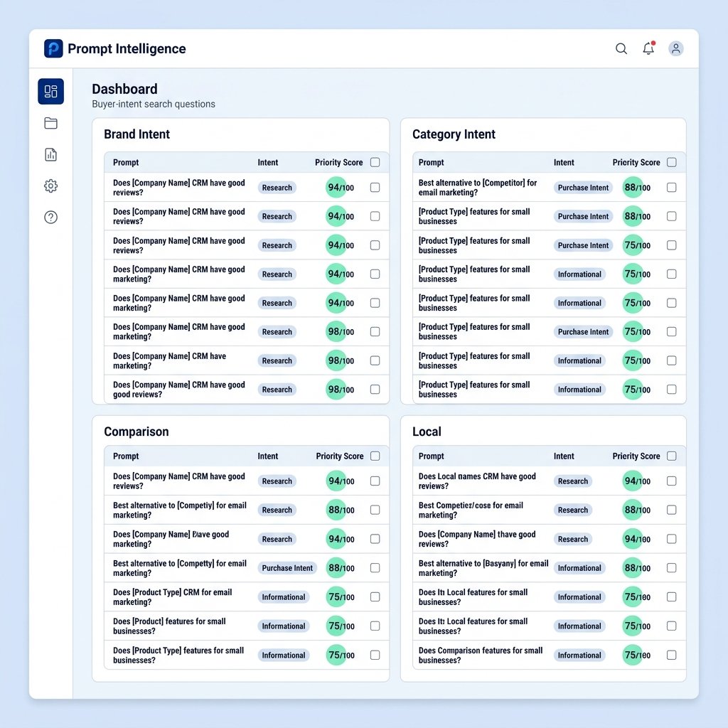
Task: Click Research tag in Local 'Best Competiez/cose' row
Action: (573, 510)
